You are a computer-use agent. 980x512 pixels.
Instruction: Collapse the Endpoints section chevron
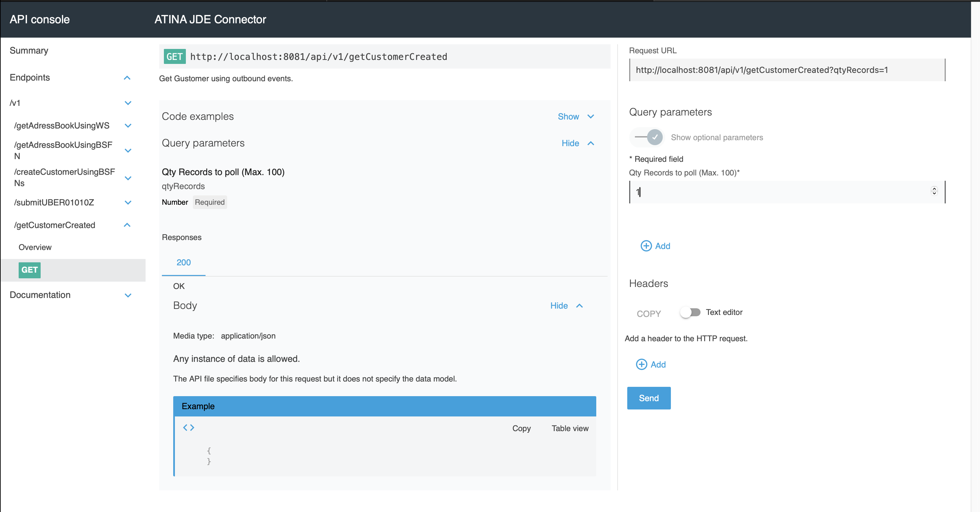coord(127,78)
